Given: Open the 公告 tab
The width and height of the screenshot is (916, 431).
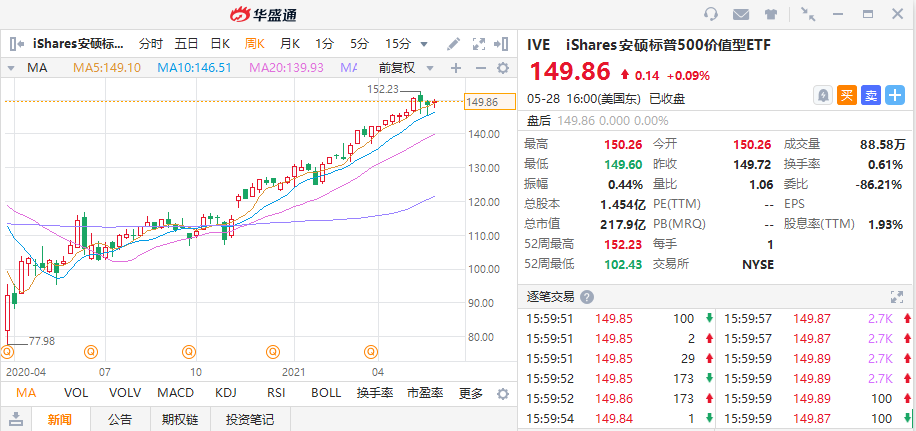Looking at the screenshot, I should (120, 419).
